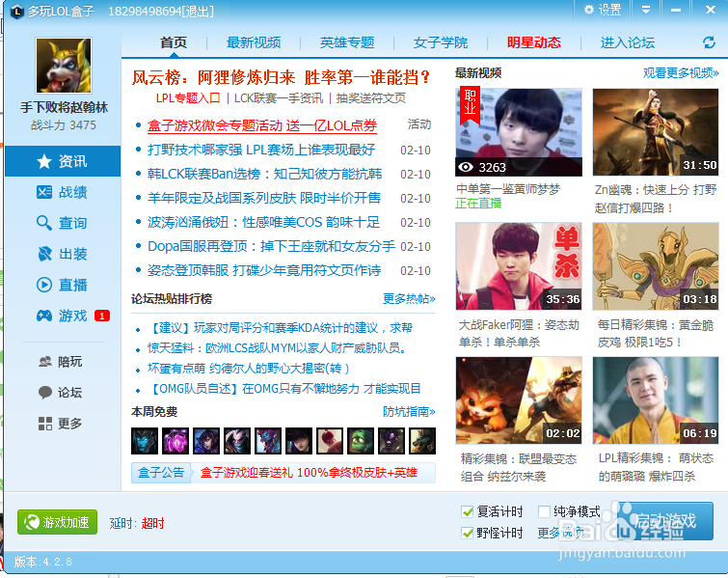Select the seventh free champion icon (red hair)
The height and width of the screenshot is (578, 728).
pos(330,441)
